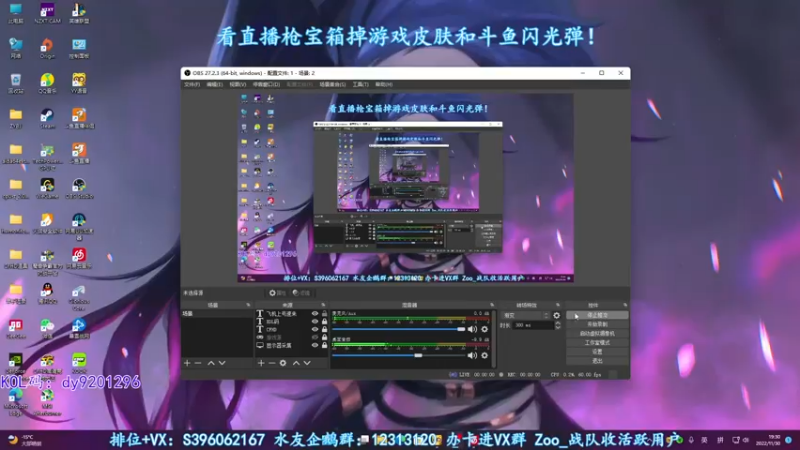Open the OBS Studio desktop shortcut
The height and width of the screenshot is (450, 800).
[79, 188]
